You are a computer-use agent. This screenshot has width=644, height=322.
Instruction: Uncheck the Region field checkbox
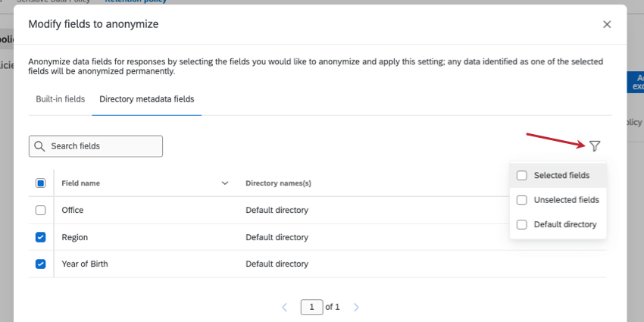coord(41,237)
